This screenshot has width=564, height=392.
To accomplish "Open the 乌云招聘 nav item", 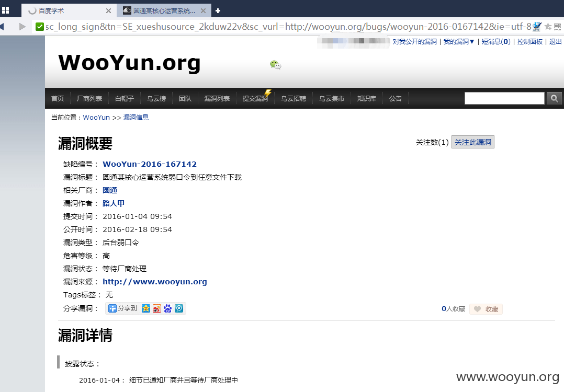I will pos(294,98).
